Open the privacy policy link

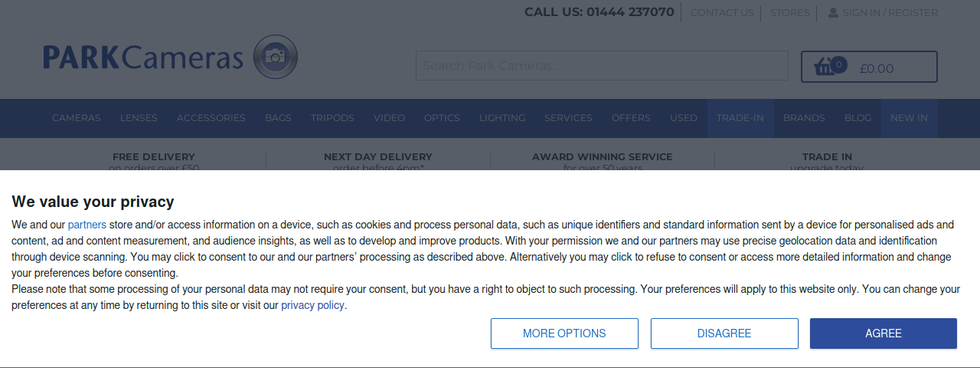coord(312,305)
